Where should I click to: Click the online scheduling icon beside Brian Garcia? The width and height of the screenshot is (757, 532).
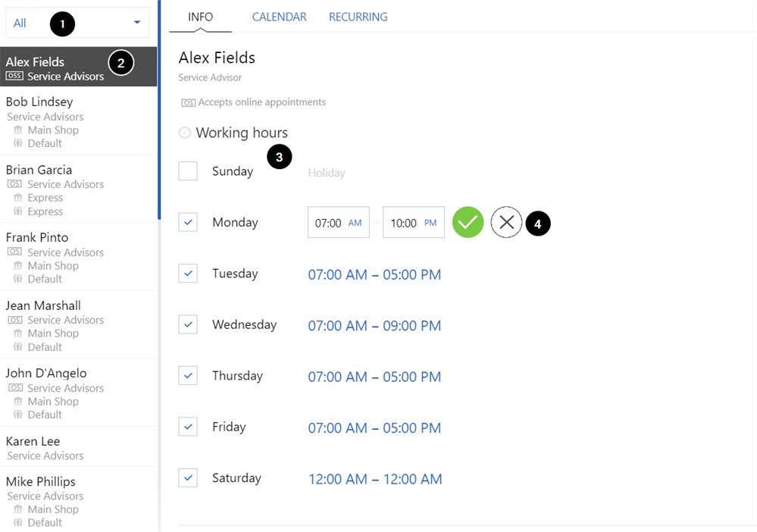14,184
